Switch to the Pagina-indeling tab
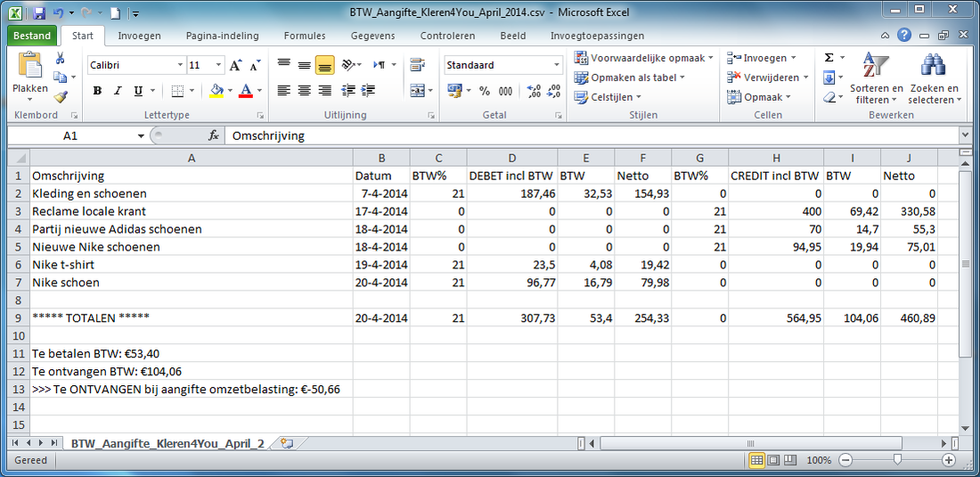The width and height of the screenshot is (980, 477). point(222,36)
